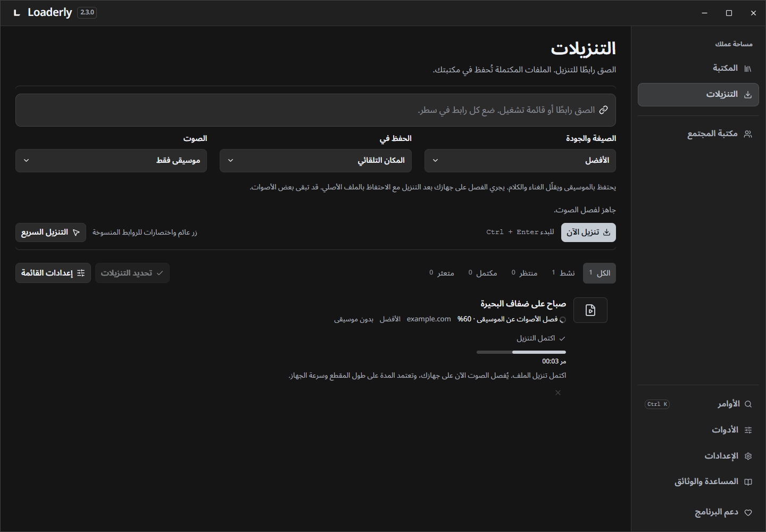This screenshot has width=766, height=532.
Task: Click the heart icon beside دعم البرنامج
Action: (748, 513)
